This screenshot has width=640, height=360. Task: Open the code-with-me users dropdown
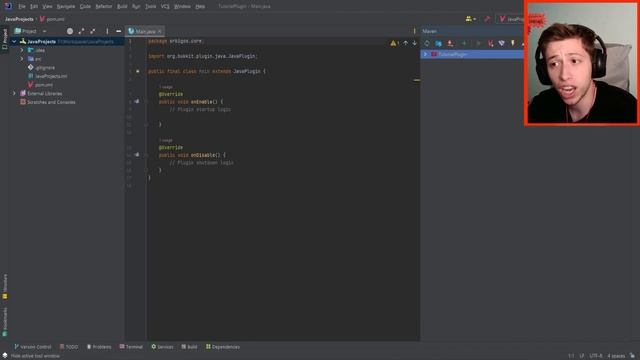click(x=471, y=19)
